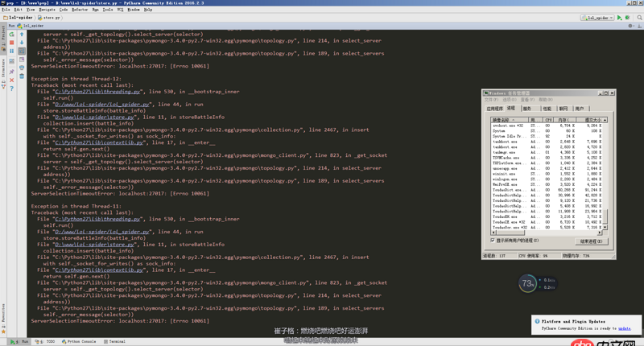This screenshot has width=644, height=346.
Task: Click the End Process button in Task Manager
Action: (590, 241)
